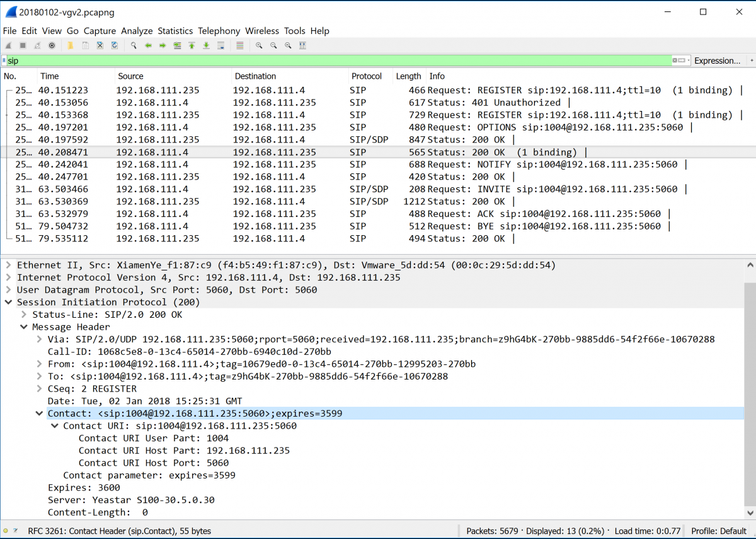756x539 pixels.
Task: Go to the previous packet with back arrow
Action: click(148, 45)
